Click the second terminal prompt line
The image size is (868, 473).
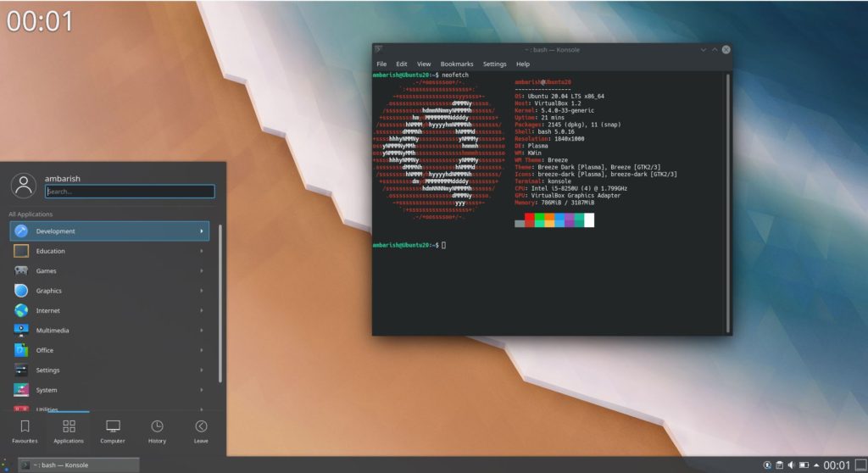click(x=409, y=245)
